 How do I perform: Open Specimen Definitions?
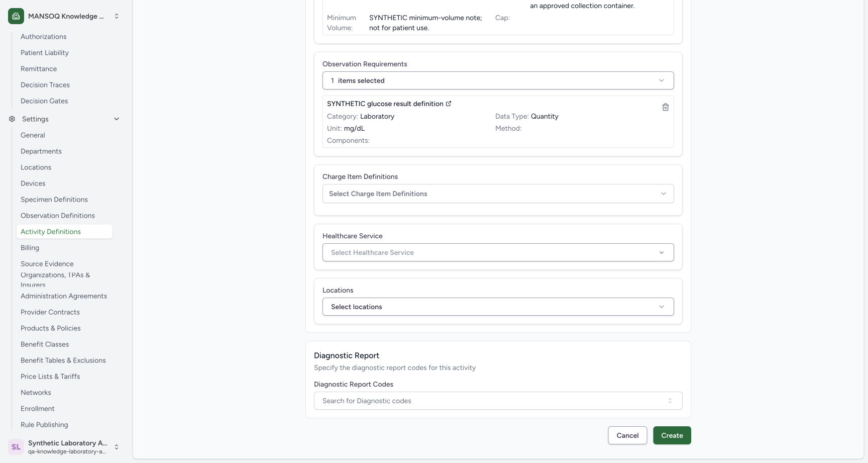click(x=54, y=200)
